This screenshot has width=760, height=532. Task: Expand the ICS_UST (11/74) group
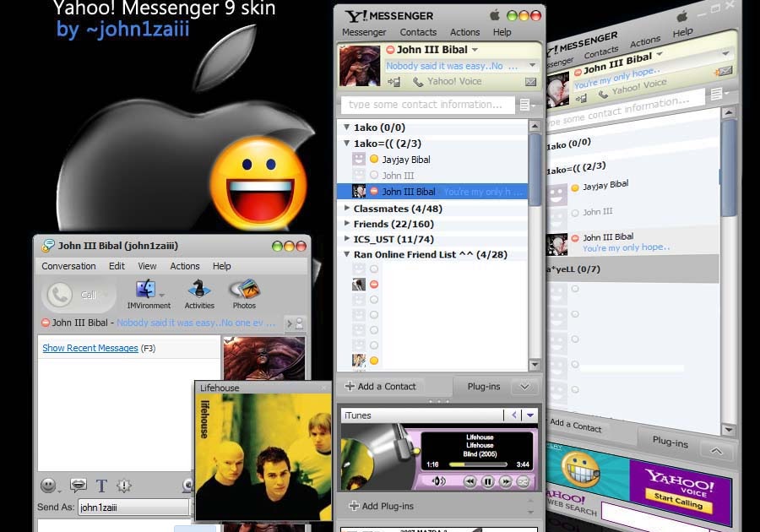[x=346, y=239]
